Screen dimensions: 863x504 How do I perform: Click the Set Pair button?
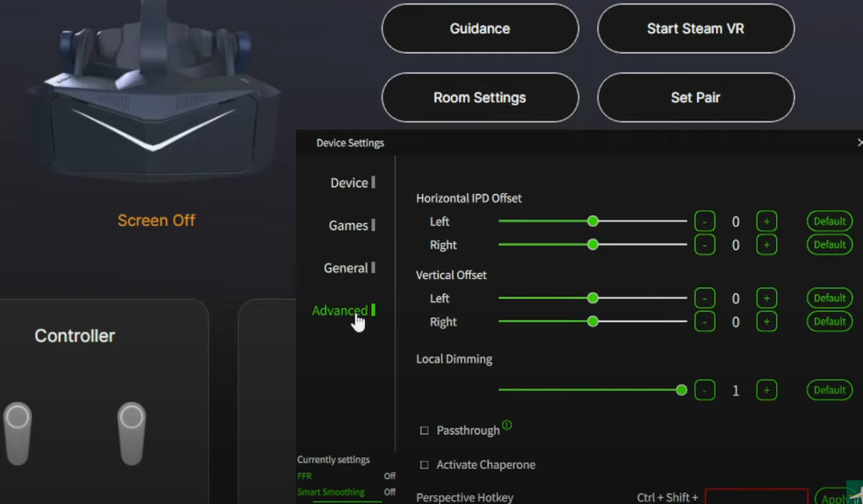[x=695, y=98]
